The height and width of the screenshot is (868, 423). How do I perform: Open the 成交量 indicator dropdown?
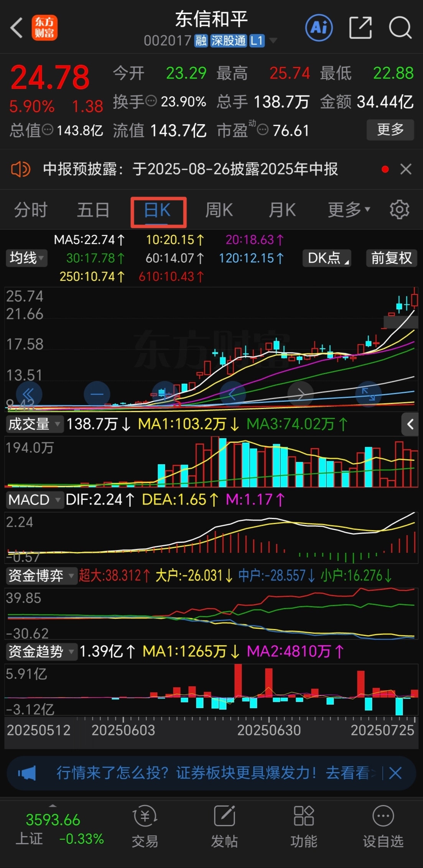[35, 424]
